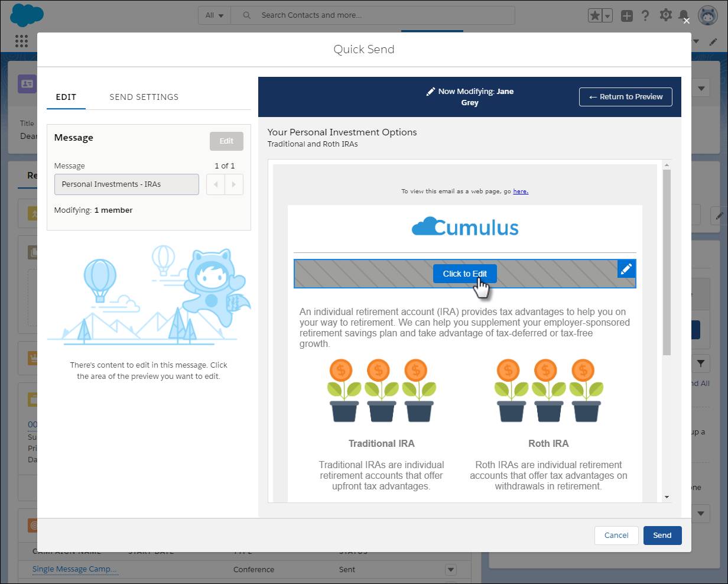728x584 pixels.
Task: Click the Conference type cell
Action: 254,570
